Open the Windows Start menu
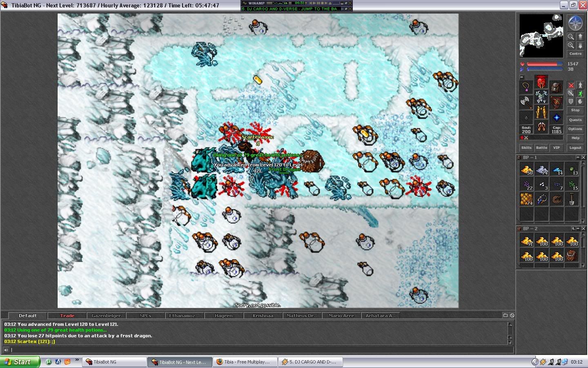The image size is (588, 368). pyautogui.click(x=20, y=362)
